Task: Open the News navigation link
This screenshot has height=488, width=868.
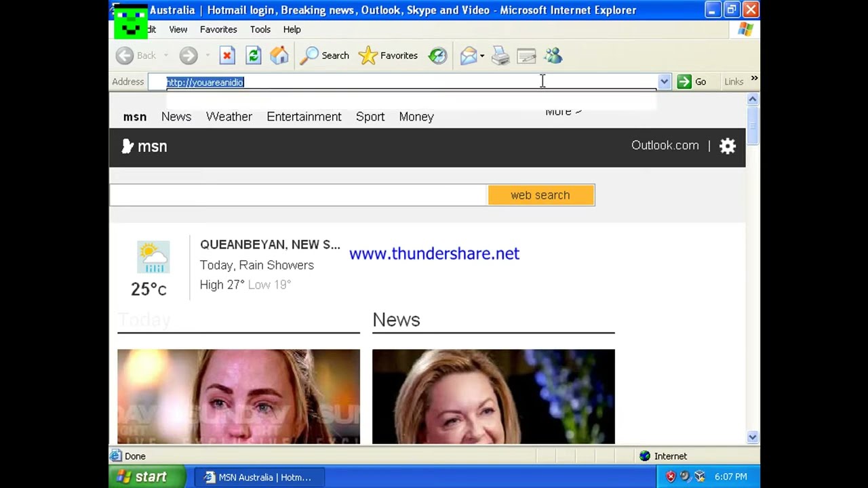Action: click(x=176, y=117)
